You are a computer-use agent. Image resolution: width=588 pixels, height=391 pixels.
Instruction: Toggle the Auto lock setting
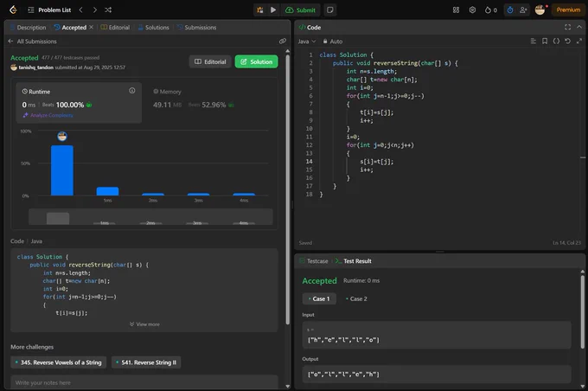click(333, 42)
